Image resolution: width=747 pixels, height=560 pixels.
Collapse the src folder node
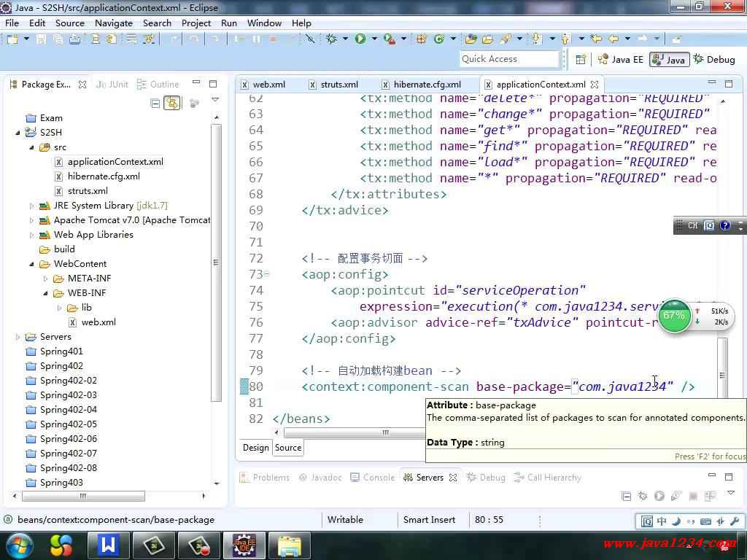(31, 147)
